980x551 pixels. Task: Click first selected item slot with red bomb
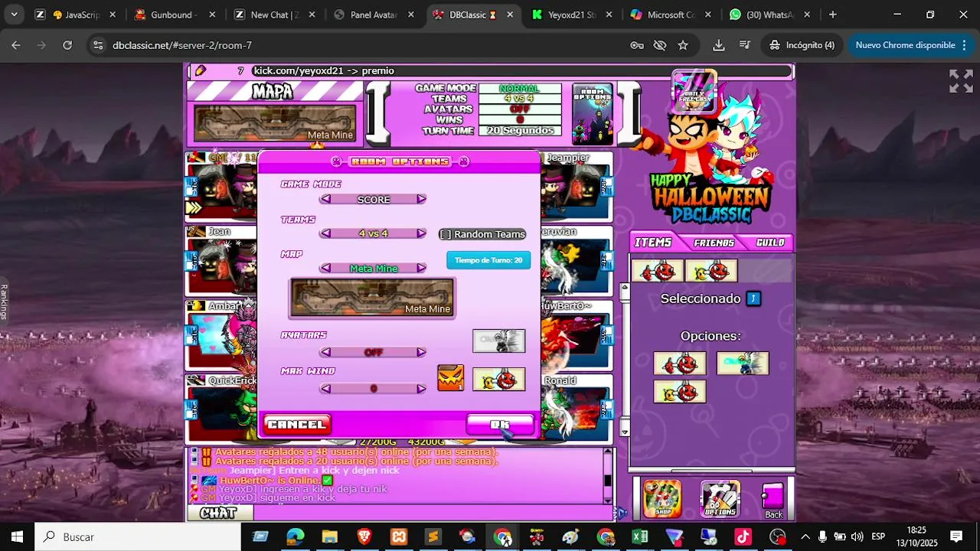658,271
